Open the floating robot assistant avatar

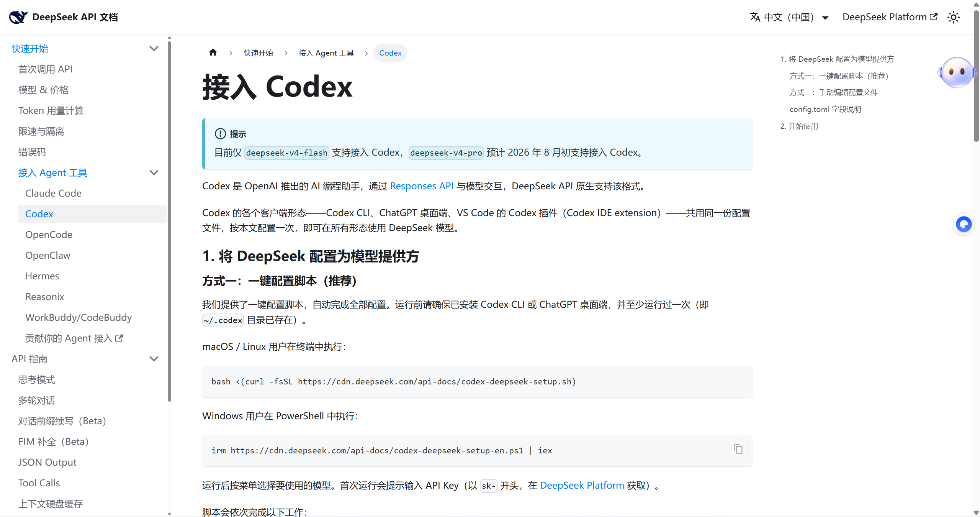point(956,72)
